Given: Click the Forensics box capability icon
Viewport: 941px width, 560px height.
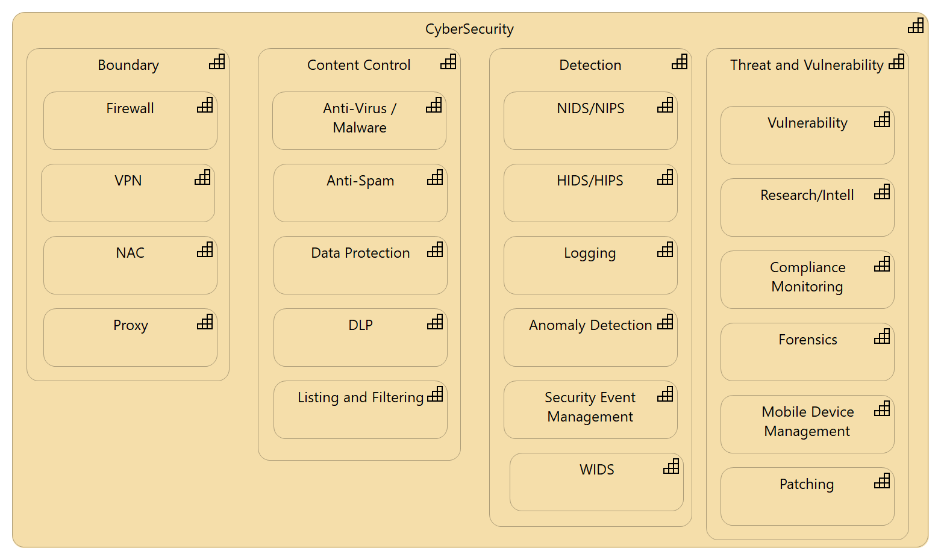Looking at the screenshot, I should coord(882,337).
